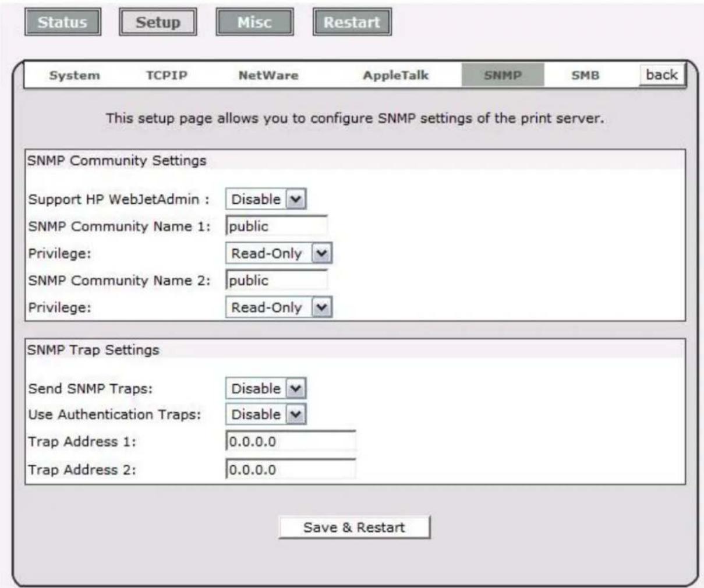
Task: Open Support HP WebJetAdmin dropdown
Action: (266, 199)
